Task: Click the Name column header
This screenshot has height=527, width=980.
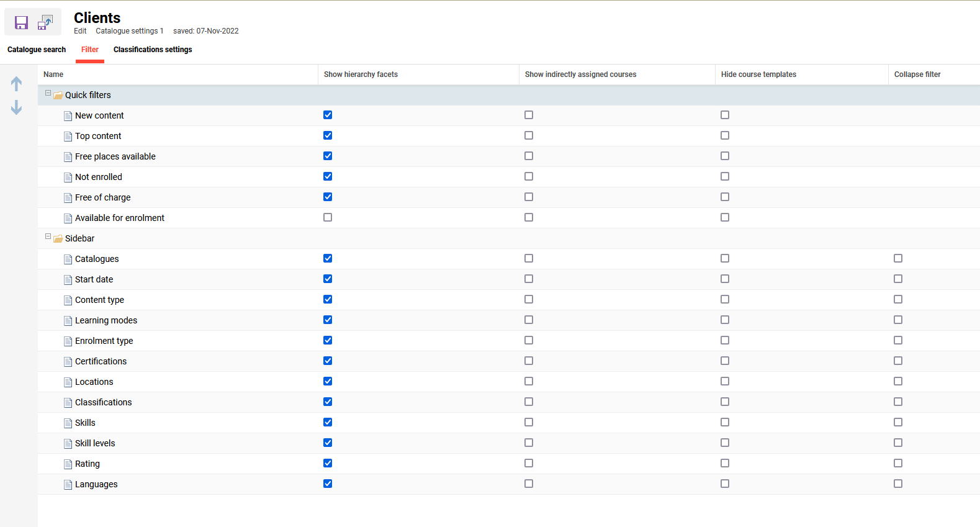Action: (x=53, y=74)
